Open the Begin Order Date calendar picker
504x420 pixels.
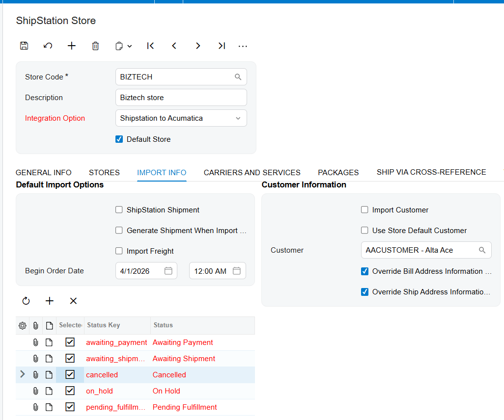pos(168,271)
